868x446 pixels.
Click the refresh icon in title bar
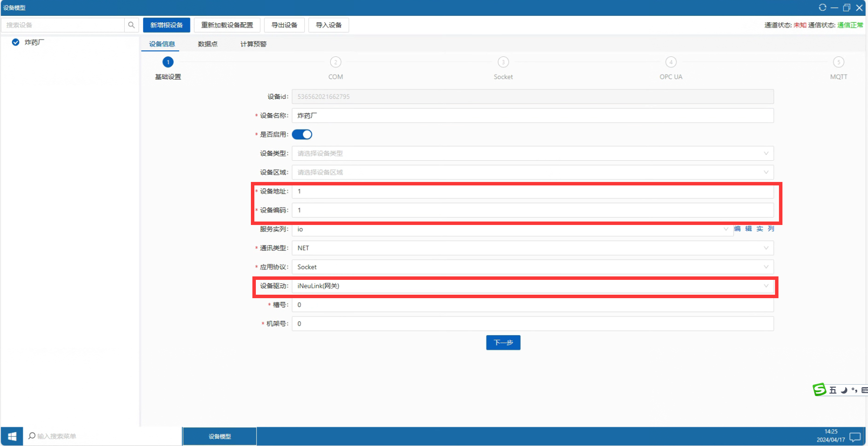pos(822,7)
